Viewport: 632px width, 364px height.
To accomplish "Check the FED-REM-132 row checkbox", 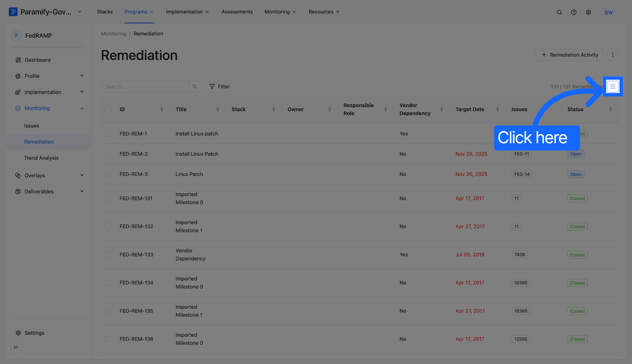I will (107, 226).
